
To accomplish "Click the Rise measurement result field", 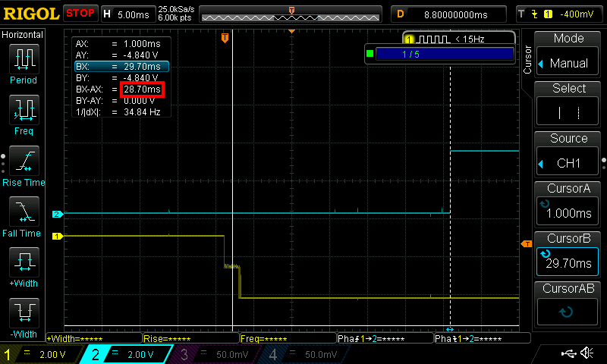I will (191, 338).
